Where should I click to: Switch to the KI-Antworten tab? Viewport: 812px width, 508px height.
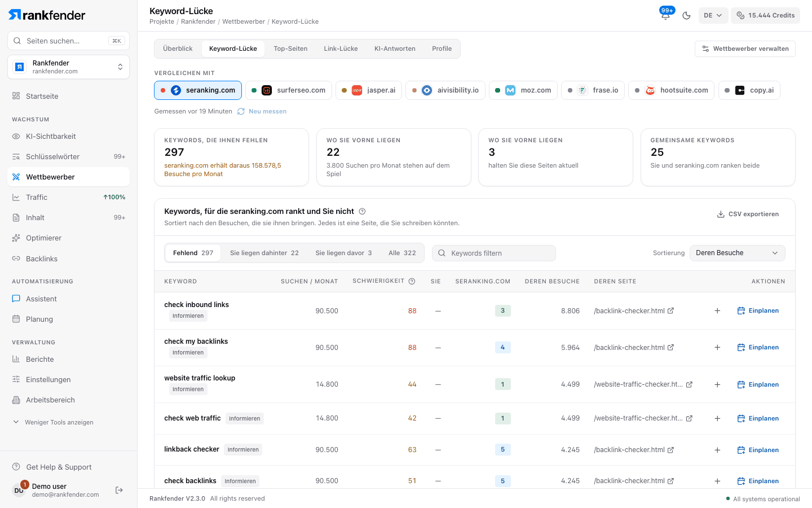pos(395,49)
